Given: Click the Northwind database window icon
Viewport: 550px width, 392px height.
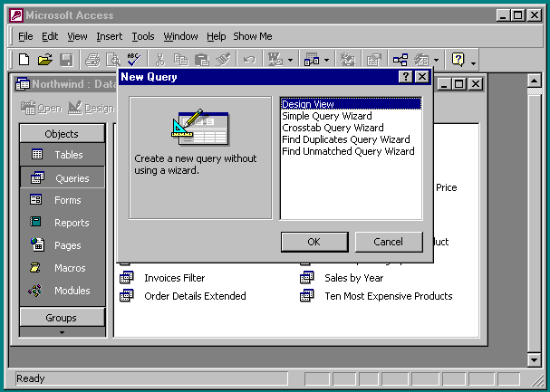Looking at the screenshot, I should pyautogui.click(x=23, y=84).
